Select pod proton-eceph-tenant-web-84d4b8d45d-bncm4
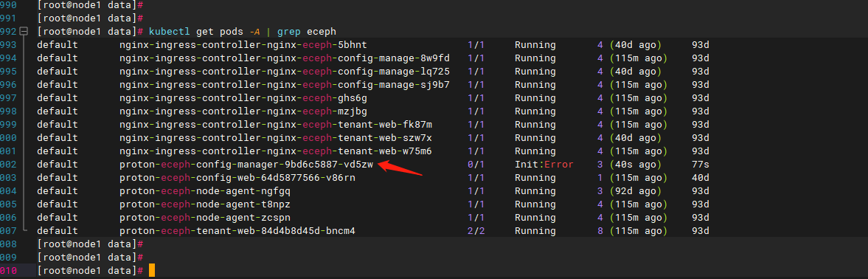This screenshot has width=868, height=279. click(237, 231)
